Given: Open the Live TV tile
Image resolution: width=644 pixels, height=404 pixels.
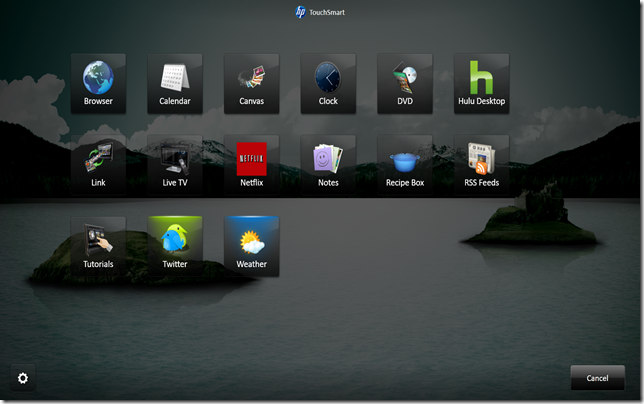Looking at the screenshot, I should (x=175, y=165).
